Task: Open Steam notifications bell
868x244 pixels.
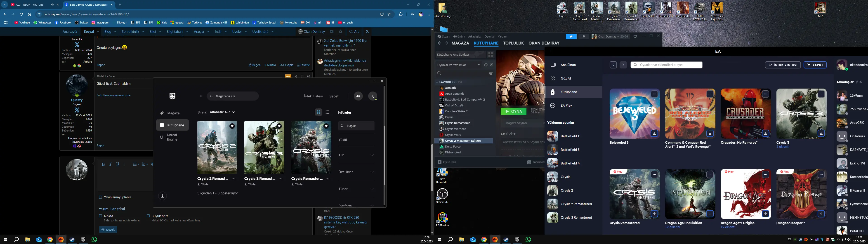Action: (584, 37)
